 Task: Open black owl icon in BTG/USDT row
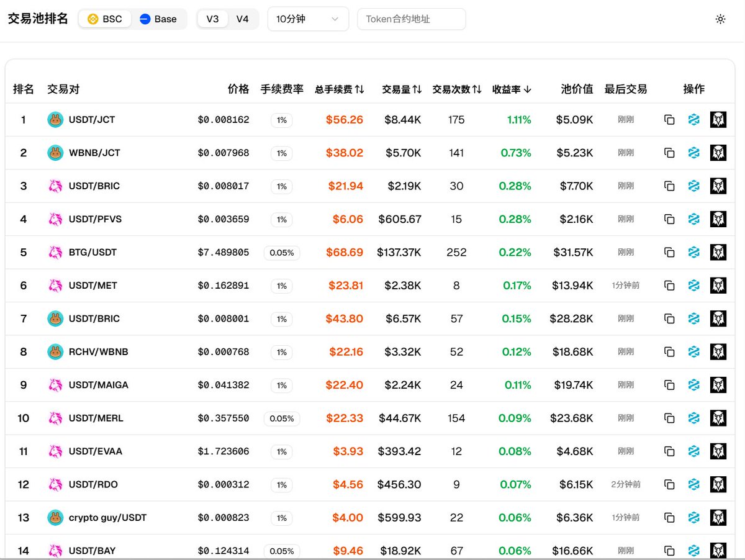(x=718, y=252)
